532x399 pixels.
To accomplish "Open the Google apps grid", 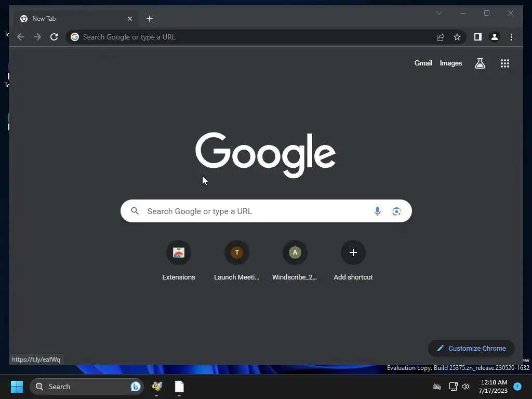I will (x=505, y=63).
